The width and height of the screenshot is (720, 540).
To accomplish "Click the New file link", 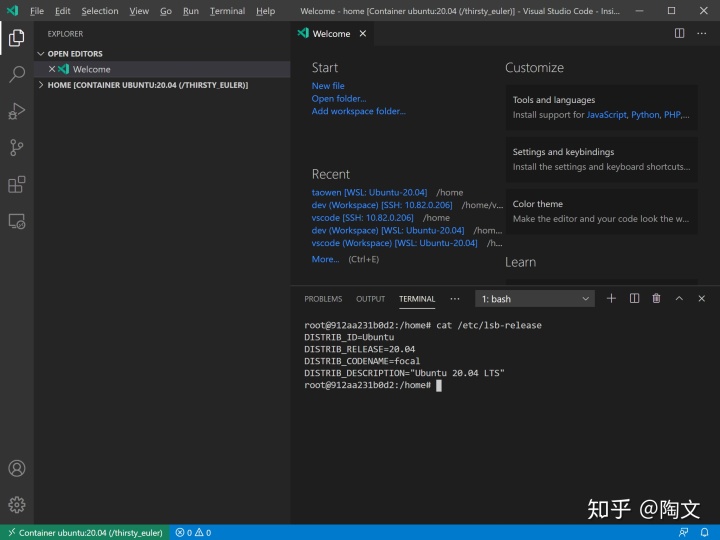I will tap(328, 86).
